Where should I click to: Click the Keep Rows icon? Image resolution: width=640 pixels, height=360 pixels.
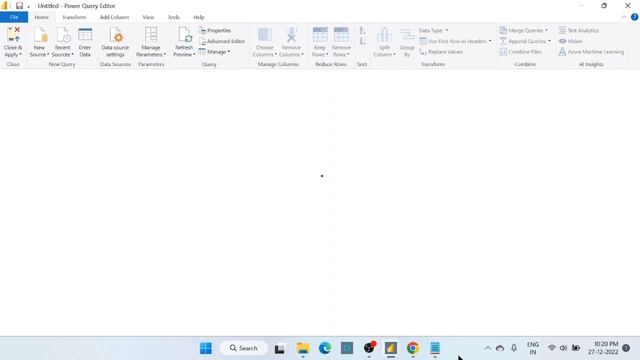pyautogui.click(x=320, y=35)
